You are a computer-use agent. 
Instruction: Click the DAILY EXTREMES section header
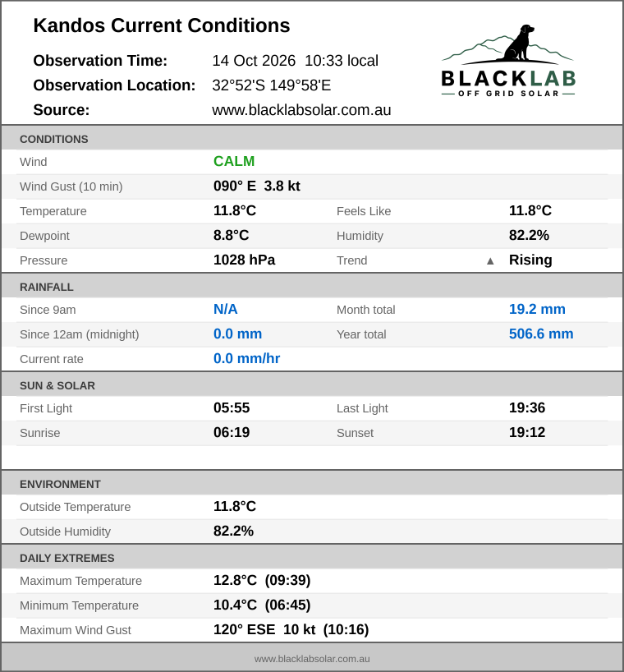pos(312,558)
